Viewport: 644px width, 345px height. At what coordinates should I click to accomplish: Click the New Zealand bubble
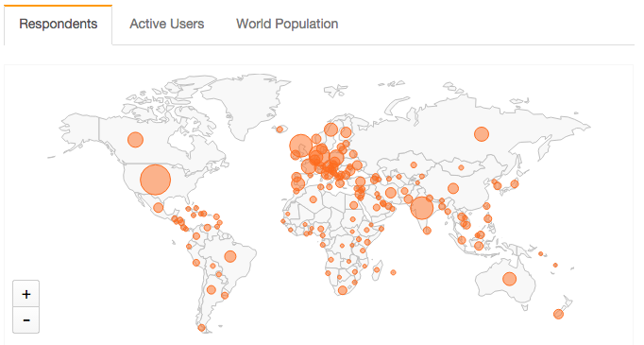coord(558,314)
